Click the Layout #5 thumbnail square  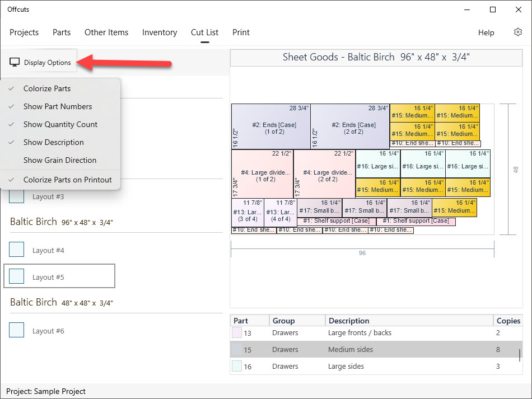tap(17, 276)
